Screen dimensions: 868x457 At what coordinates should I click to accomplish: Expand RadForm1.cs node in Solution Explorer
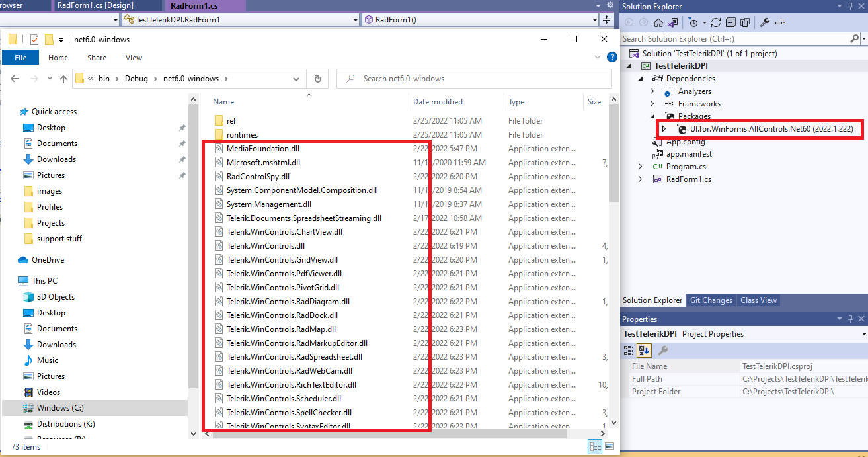point(639,179)
